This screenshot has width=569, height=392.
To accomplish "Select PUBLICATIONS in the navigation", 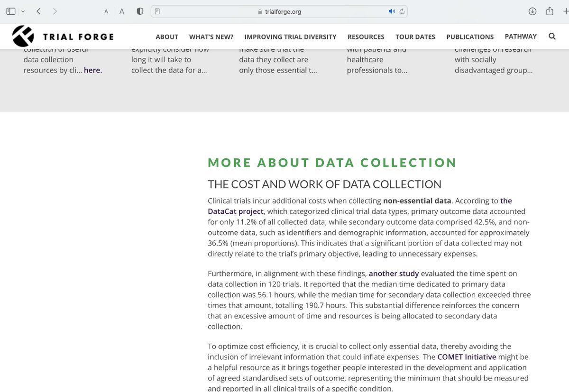I will point(470,36).
